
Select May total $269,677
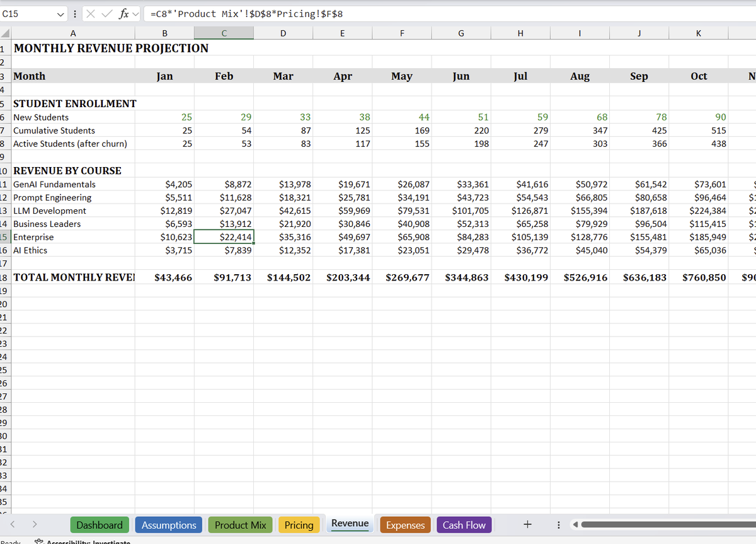[x=401, y=277]
